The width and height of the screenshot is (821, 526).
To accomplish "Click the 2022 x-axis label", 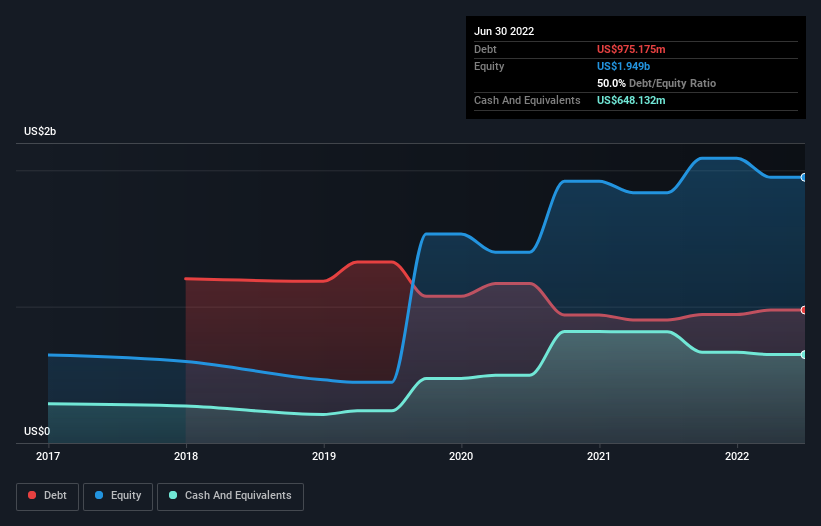I will 737,456.
